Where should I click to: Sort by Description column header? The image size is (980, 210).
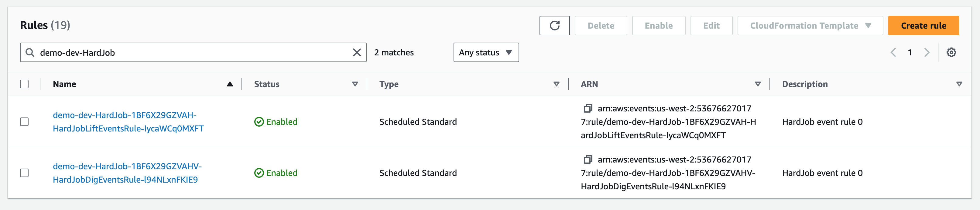805,84
